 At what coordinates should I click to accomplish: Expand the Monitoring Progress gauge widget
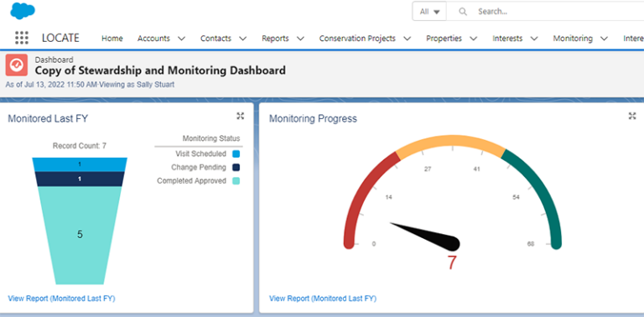[x=632, y=117]
